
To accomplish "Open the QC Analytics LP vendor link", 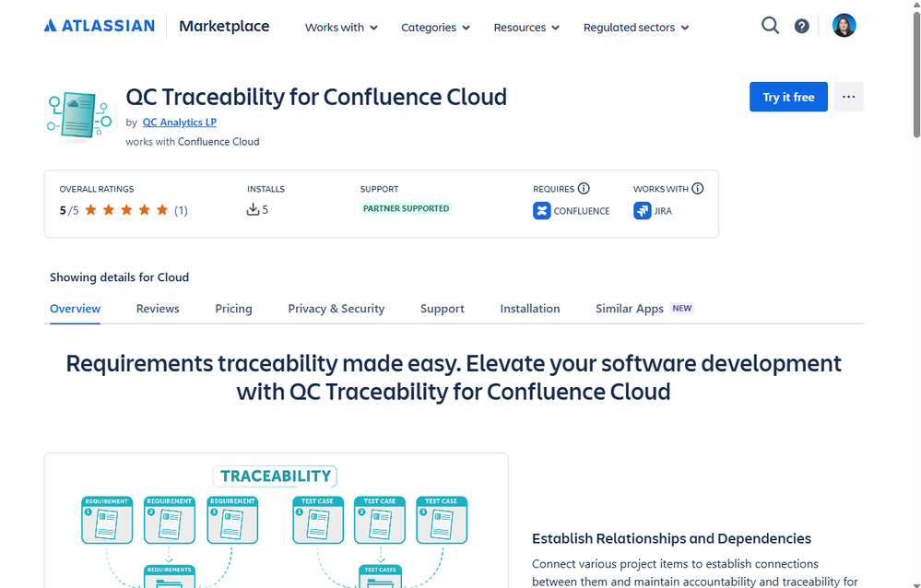I will coord(180,123).
